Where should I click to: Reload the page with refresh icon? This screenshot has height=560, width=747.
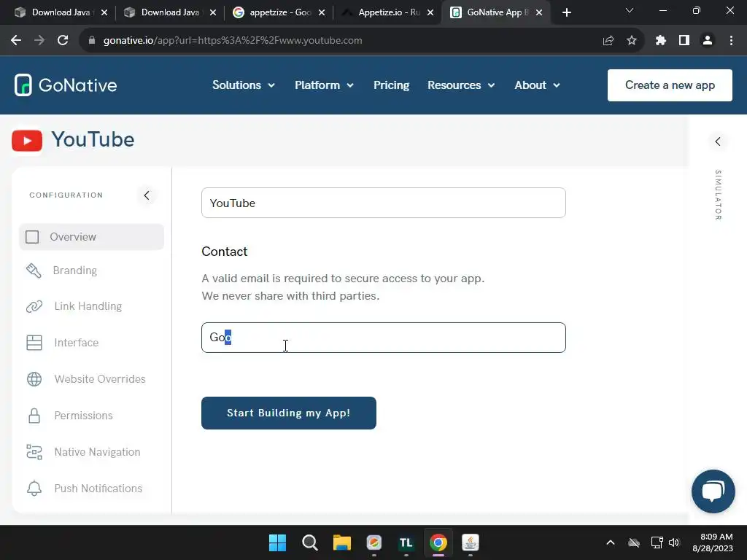tap(63, 41)
